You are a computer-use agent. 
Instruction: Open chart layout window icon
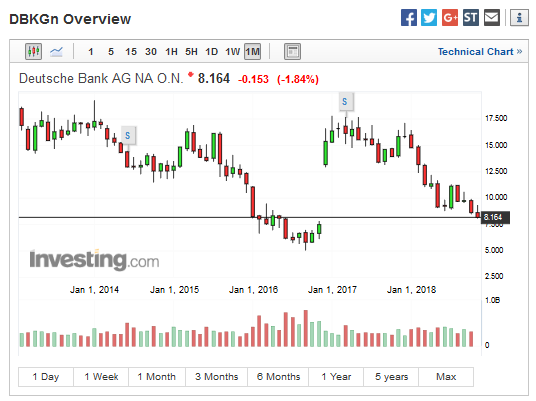[292, 52]
